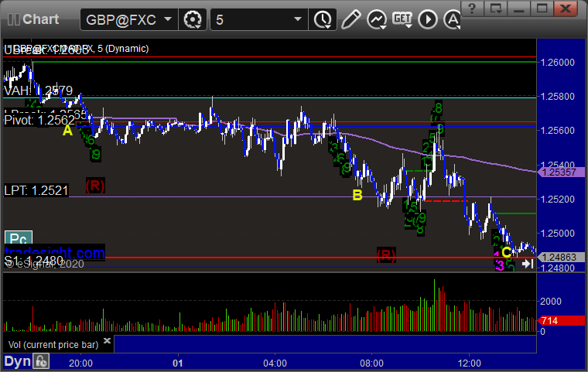
Task: Minimize the chart window
Action: click(x=518, y=9)
